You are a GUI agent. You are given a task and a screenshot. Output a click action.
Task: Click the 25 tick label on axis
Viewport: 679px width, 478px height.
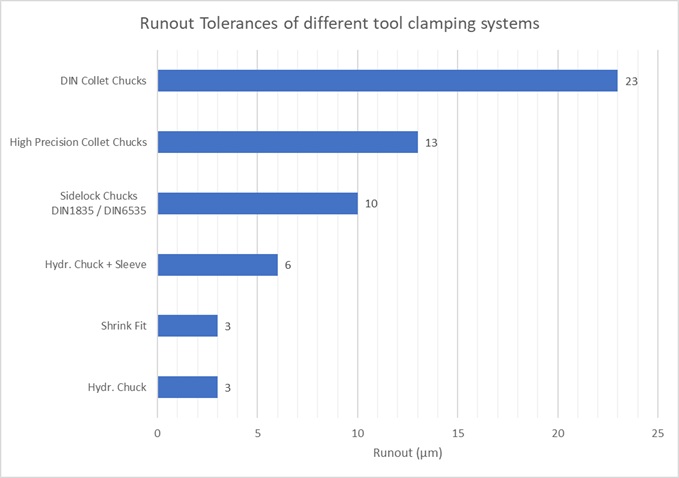657,433
